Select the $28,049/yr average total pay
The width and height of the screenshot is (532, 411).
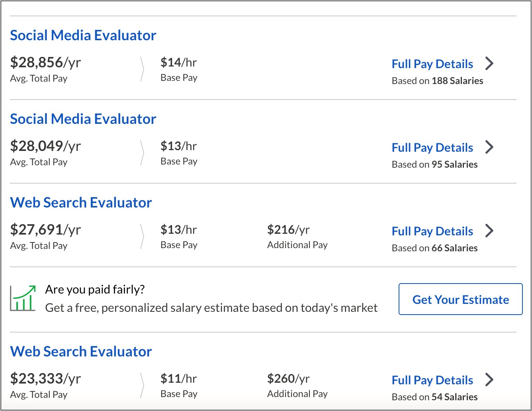coord(45,146)
